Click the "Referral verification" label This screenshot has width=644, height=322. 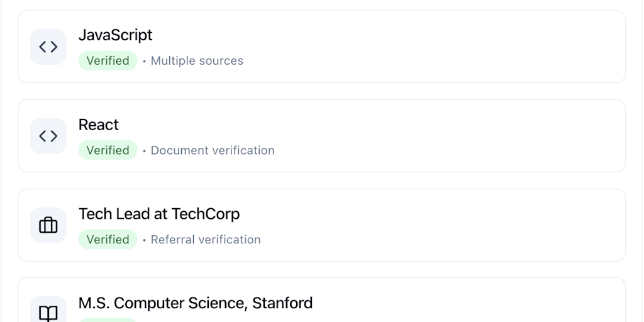tap(206, 240)
